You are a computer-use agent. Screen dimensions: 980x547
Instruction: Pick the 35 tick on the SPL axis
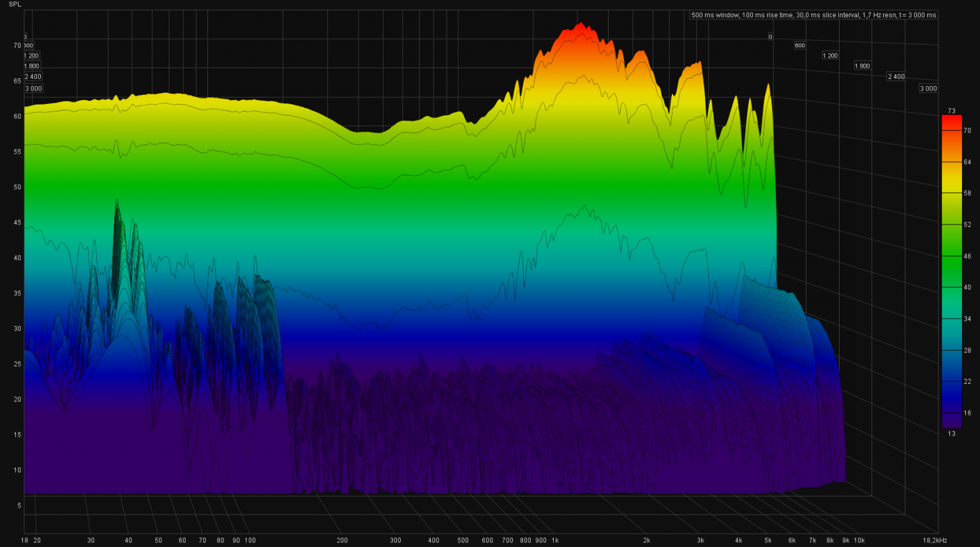click(17, 293)
